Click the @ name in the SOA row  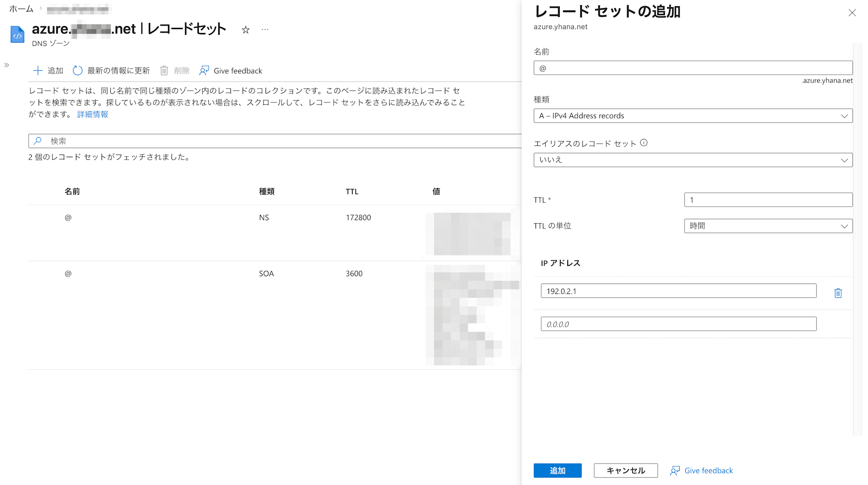[x=68, y=274]
